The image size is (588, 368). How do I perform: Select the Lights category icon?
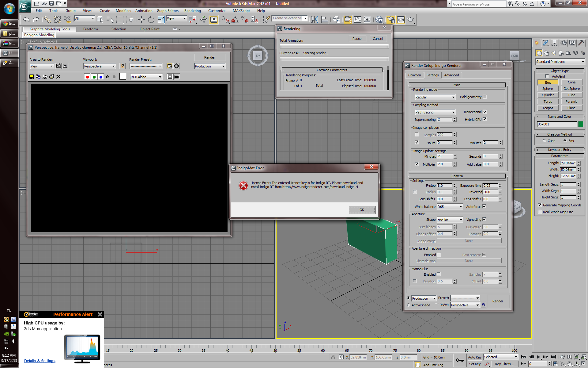554,53
